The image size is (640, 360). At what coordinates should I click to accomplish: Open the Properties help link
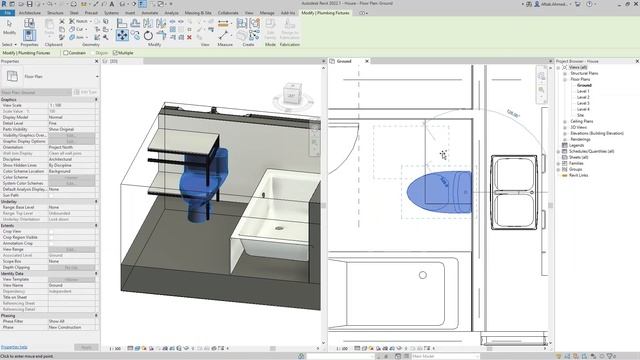coord(14,347)
